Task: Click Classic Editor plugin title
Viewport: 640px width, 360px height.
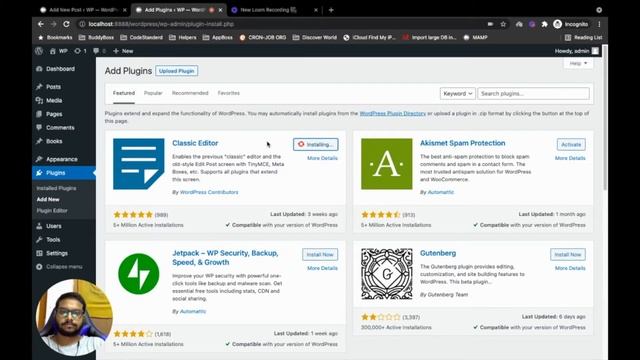Action: (195, 143)
